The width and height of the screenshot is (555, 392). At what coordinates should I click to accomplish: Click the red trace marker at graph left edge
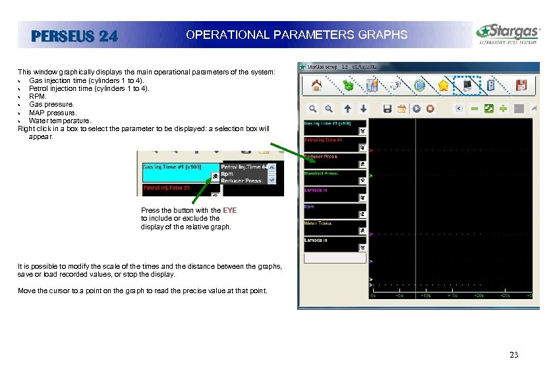pos(371,150)
